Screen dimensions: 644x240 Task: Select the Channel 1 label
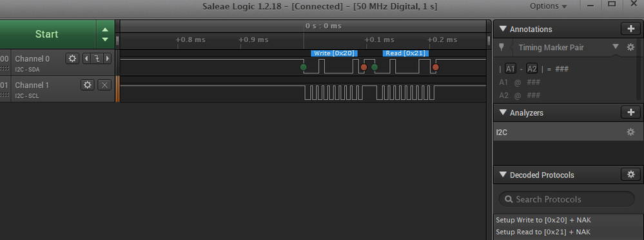pos(32,85)
